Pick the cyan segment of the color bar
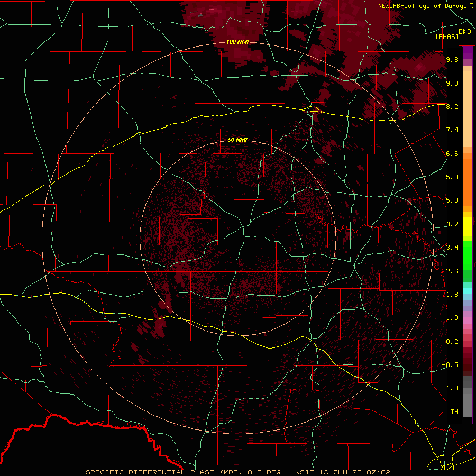This screenshot has height=476, width=476. pyautogui.click(x=467, y=291)
